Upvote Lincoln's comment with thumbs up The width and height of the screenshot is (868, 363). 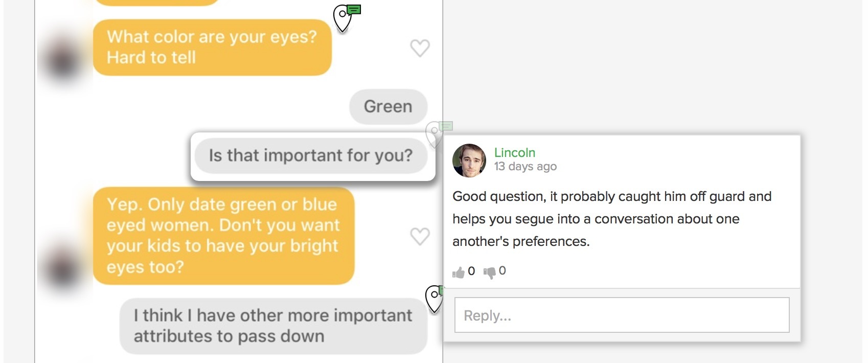(459, 272)
